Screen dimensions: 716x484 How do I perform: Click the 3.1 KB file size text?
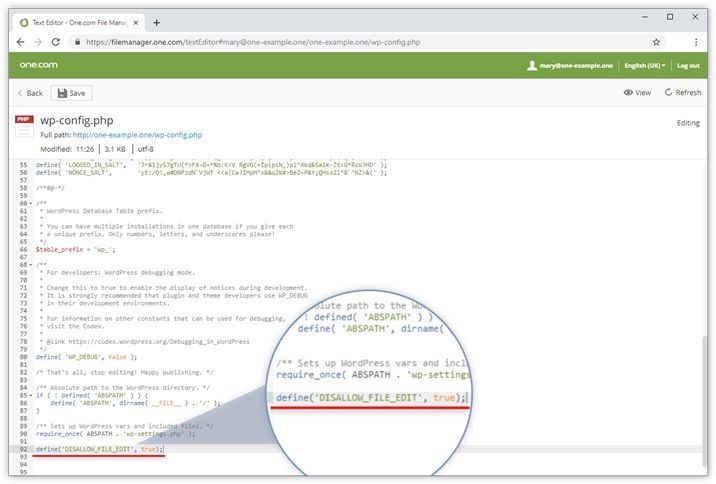115,149
